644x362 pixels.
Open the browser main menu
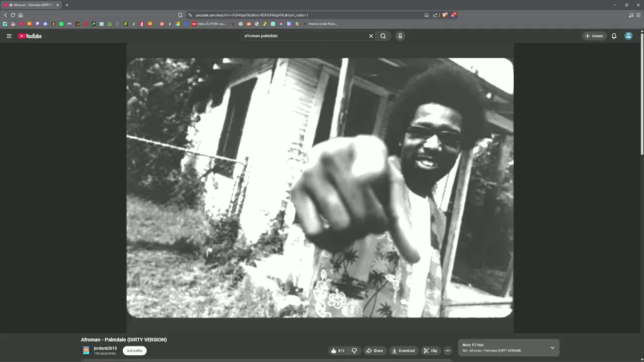[x=639, y=15]
